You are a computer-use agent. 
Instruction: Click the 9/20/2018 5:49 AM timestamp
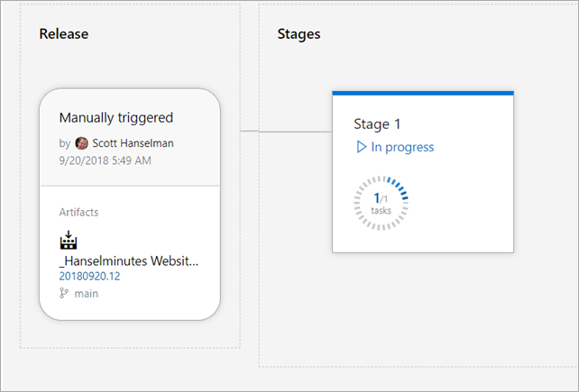(x=106, y=160)
